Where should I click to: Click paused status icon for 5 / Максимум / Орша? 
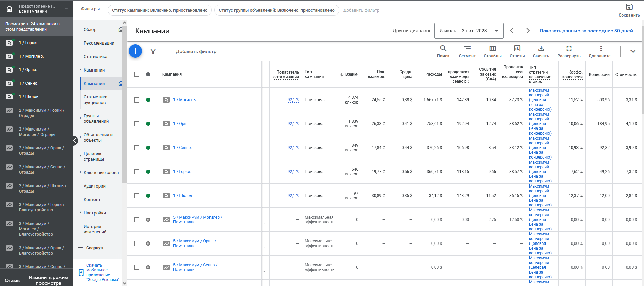[148, 244]
